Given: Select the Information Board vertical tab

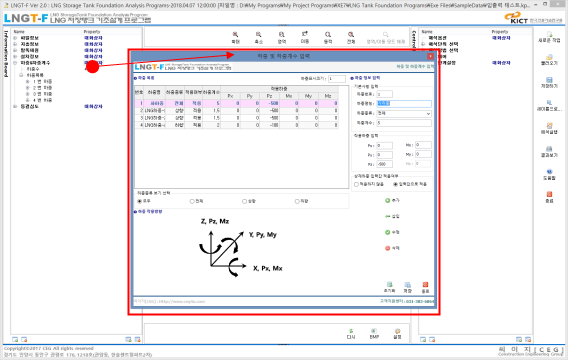Looking at the screenshot, I should click(x=6, y=54).
